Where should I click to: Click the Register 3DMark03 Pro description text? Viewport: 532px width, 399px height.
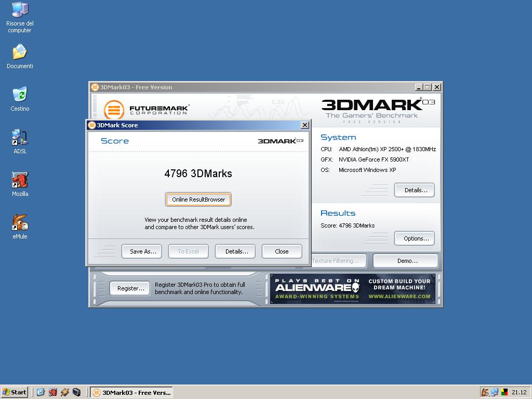click(200, 288)
